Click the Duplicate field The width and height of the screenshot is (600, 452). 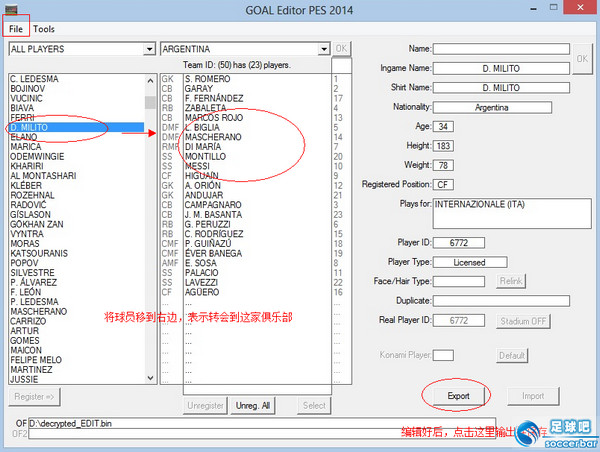501,301
